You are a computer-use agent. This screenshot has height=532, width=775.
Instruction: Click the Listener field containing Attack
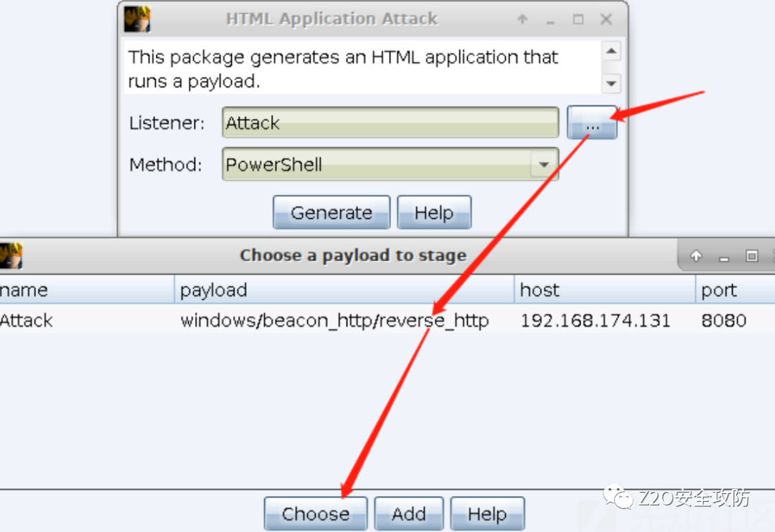pyautogui.click(x=390, y=122)
